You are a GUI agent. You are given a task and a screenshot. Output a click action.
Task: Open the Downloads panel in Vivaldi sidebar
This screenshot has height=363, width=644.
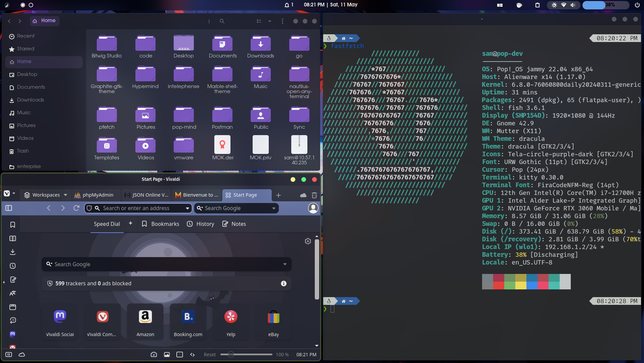coord(13,252)
